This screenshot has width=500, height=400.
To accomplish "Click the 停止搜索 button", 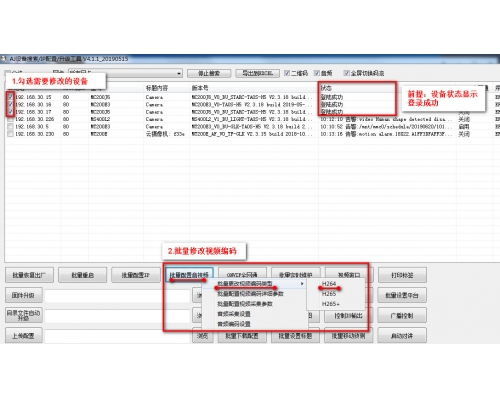I will (x=209, y=73).
